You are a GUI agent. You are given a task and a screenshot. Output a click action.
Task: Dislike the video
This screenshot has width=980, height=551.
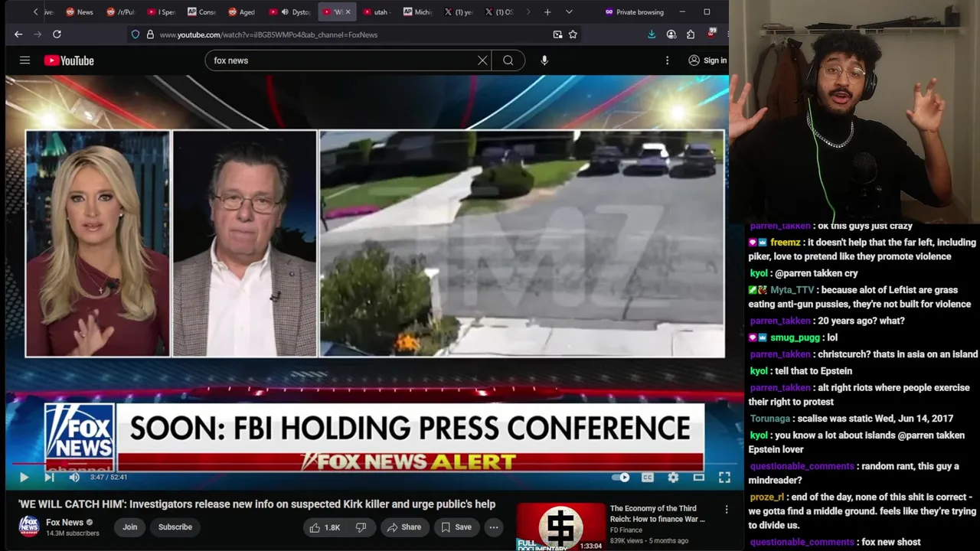(361, 527)
